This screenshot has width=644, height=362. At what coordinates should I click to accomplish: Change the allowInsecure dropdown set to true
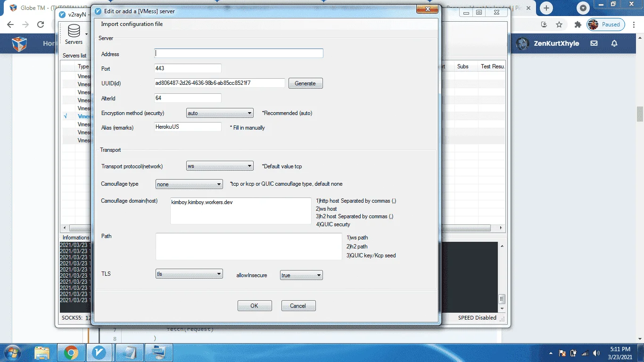click(301, 275)
